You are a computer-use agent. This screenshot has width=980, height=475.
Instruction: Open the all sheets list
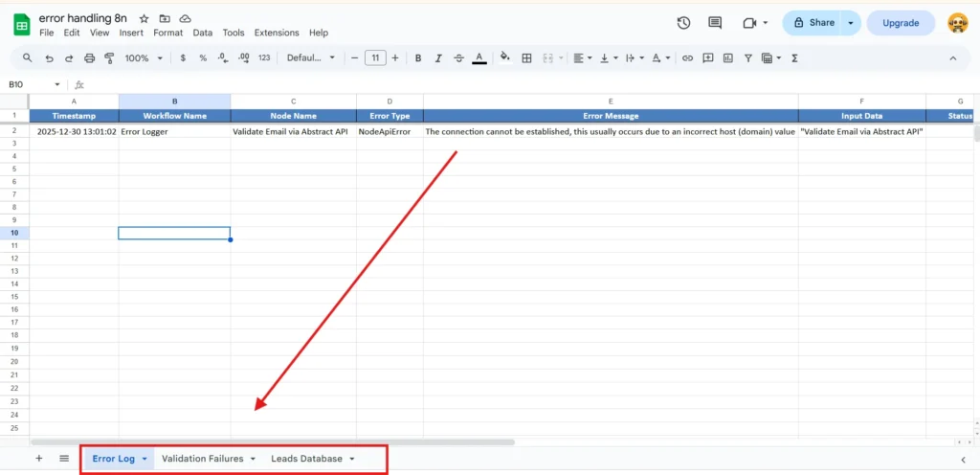coord(64,458)
